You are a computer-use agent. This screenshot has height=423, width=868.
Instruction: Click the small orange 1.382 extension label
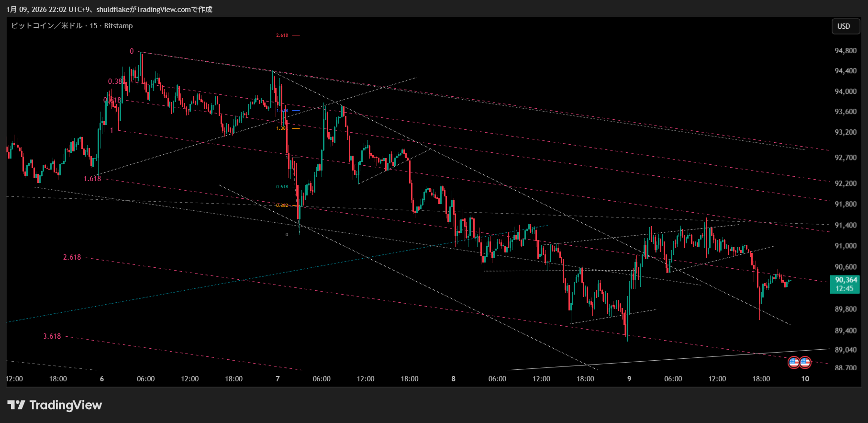pyautogui.click(x=282, y=128)
